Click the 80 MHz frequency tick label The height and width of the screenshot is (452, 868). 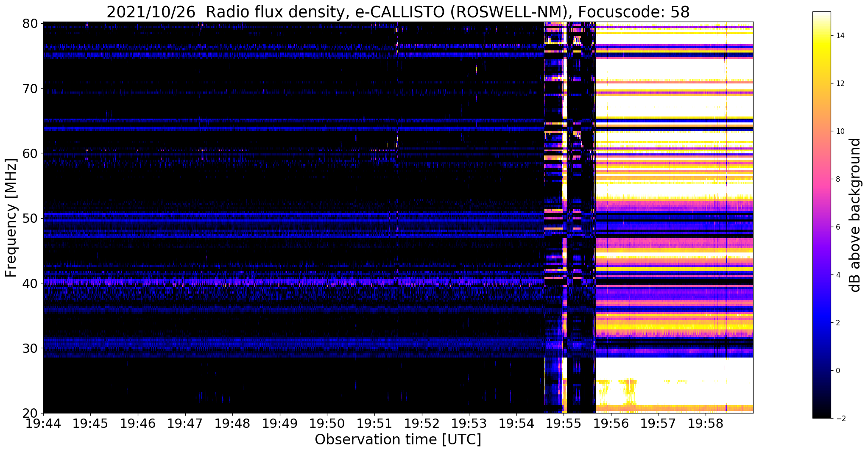pyautogui.click(x=30, y=24)
